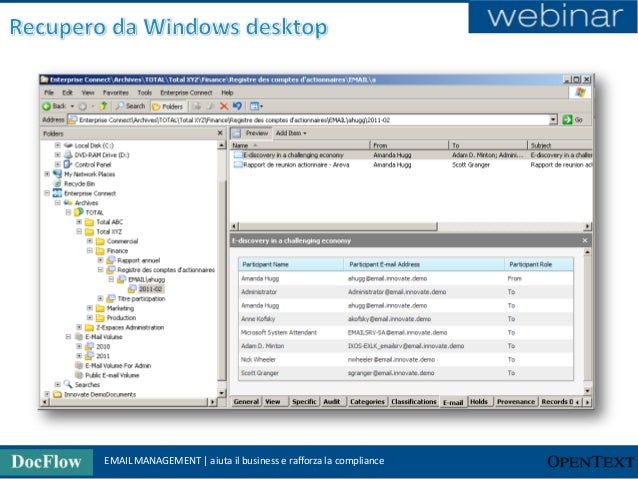Sort by the From column header
This screenshot has width=638, height=479.
coord(409,145)
